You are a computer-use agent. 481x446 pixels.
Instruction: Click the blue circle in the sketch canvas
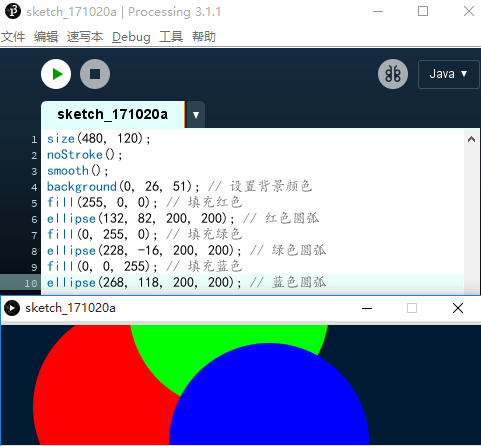(269, 400)
